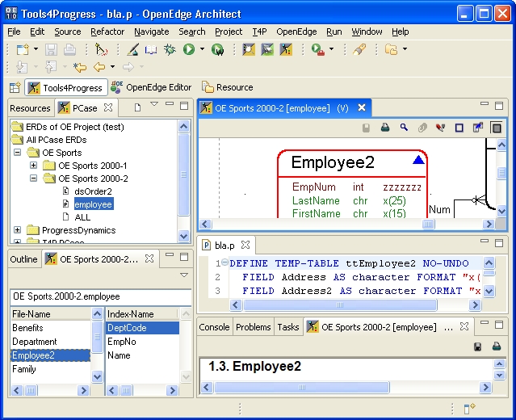Select Benefits in File-Name list
Screen dimensions: 516x420
tap(27, 328)
